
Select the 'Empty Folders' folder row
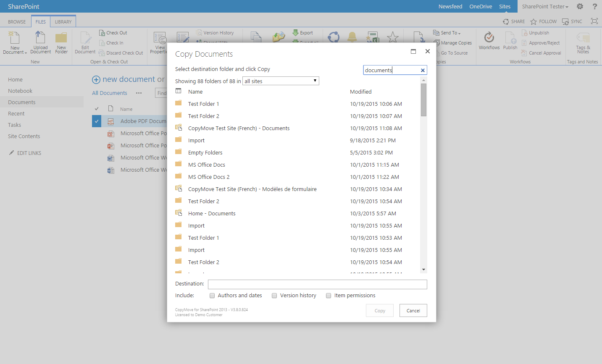pyautogui.click(x=297, y=152)
